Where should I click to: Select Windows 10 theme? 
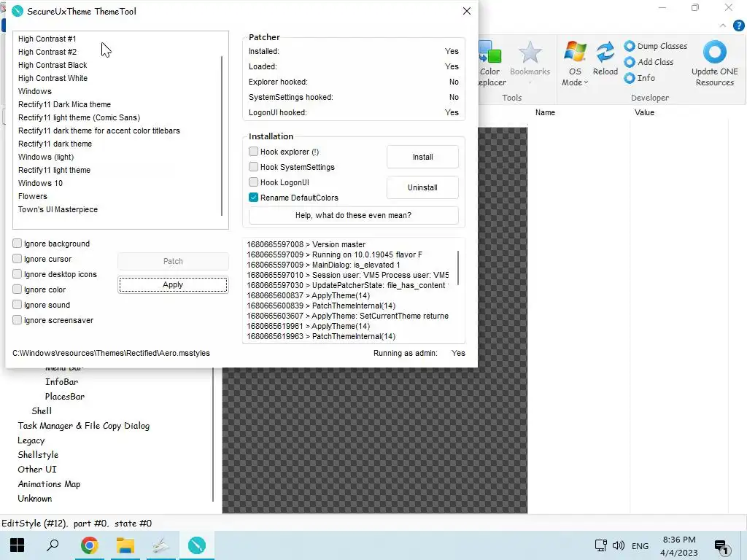point(41,183)
